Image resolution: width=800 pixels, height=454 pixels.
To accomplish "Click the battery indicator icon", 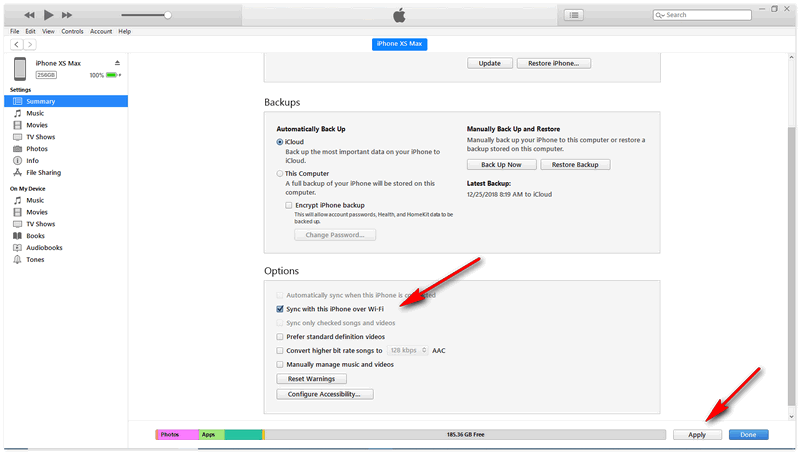I will 112,75.
